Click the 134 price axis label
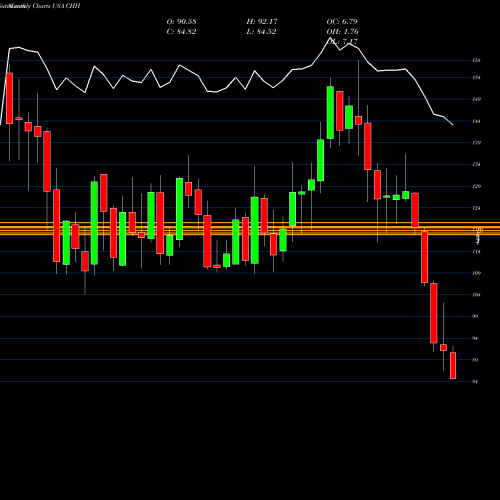The width and height of the screenshot is (500, 500). (x=477, y=164)
